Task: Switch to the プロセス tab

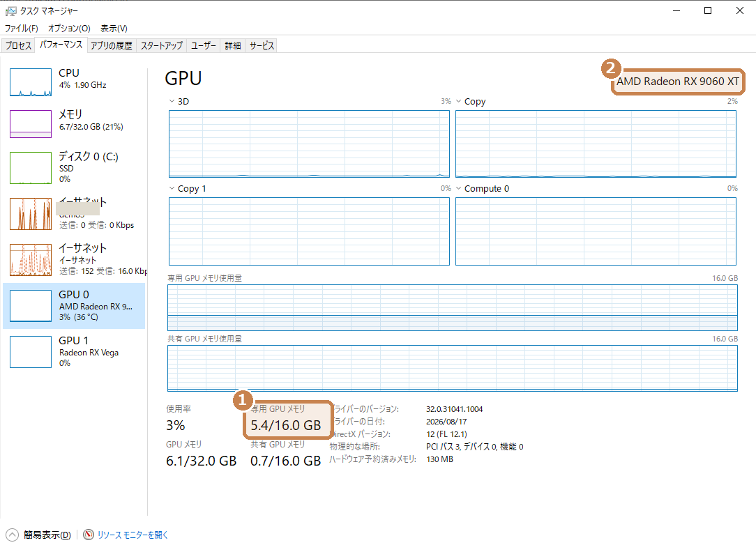Action: pyautogui.click(x=18, y=46)
